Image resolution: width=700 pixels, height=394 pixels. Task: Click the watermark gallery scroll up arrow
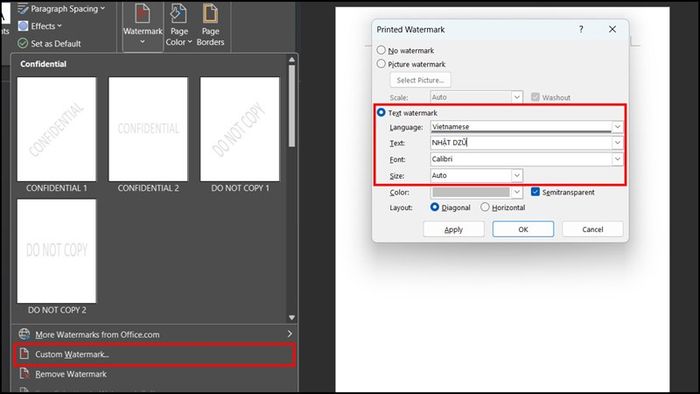[292, 59]
